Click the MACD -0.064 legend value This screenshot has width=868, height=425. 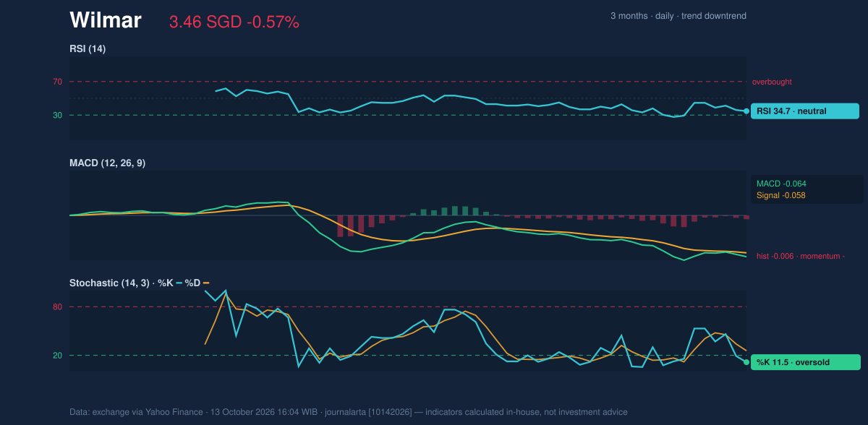[781, 184]
